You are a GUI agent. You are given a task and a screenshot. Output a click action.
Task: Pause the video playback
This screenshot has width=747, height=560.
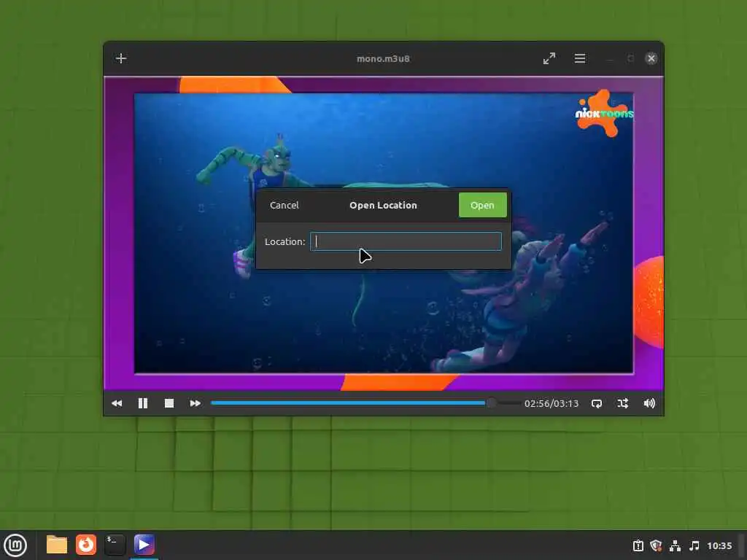[143, 403]
